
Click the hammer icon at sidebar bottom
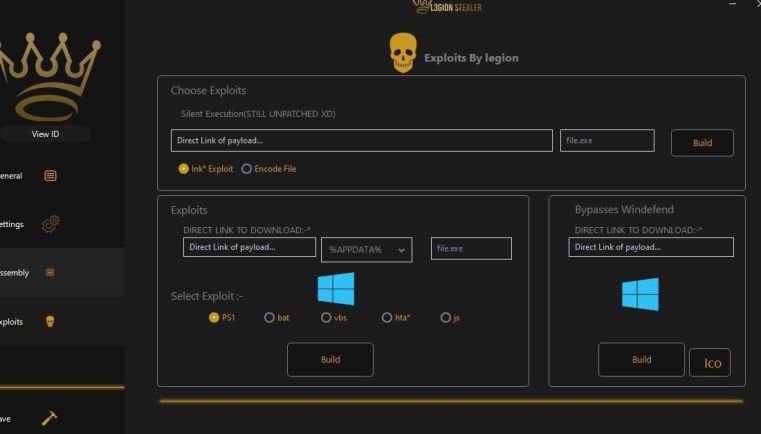50,418
